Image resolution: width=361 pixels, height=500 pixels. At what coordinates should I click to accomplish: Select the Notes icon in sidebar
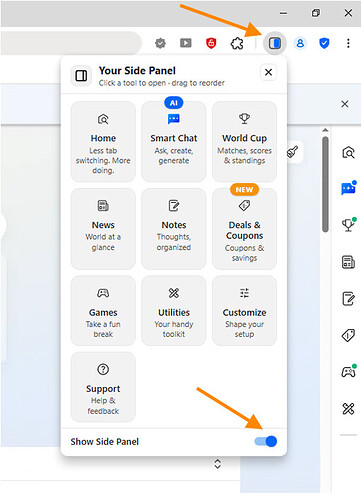point(348,298)
